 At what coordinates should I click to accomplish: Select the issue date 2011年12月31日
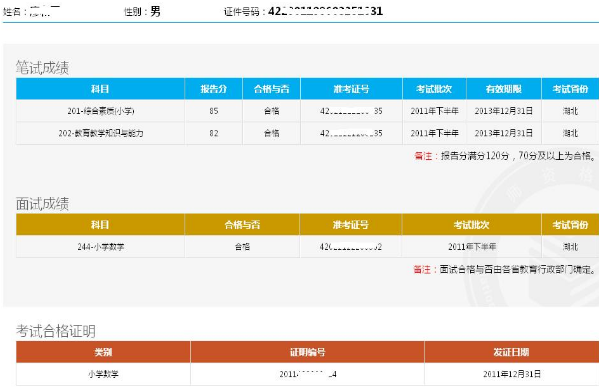pyautogui.click(x=512, y=374)
